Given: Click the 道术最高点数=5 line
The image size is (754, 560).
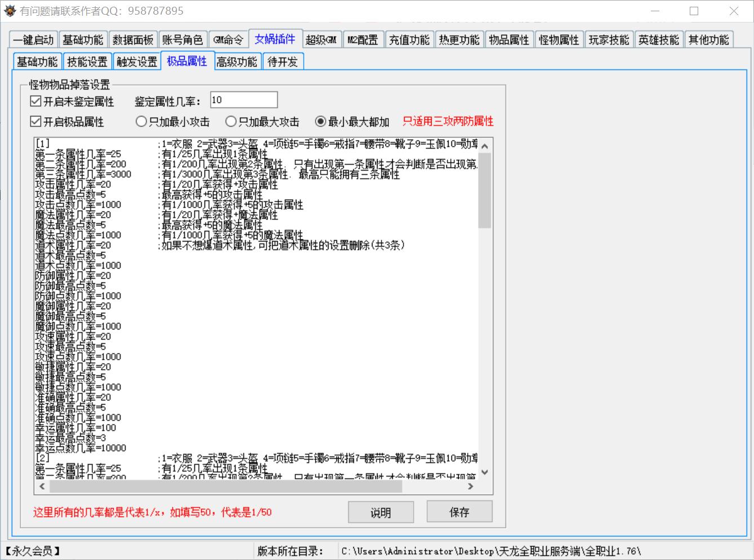Looking at the screenshot, I should pos(70,255).
